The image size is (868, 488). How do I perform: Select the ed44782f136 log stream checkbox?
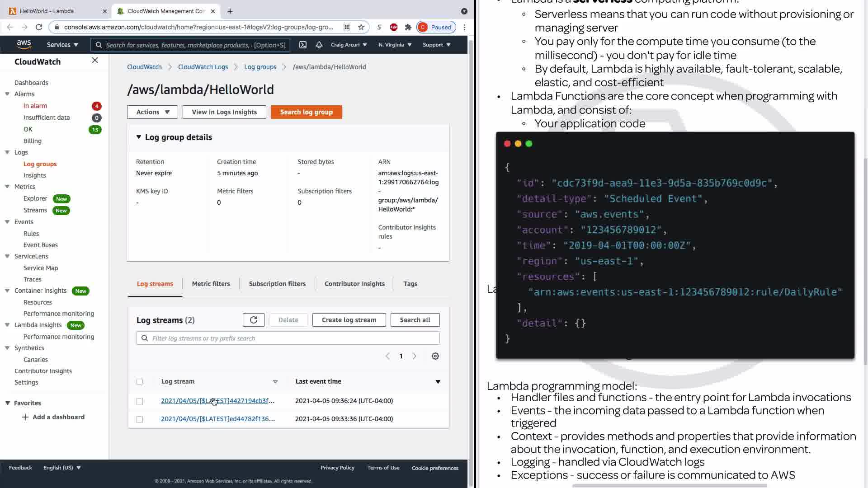tap(140, 419)
